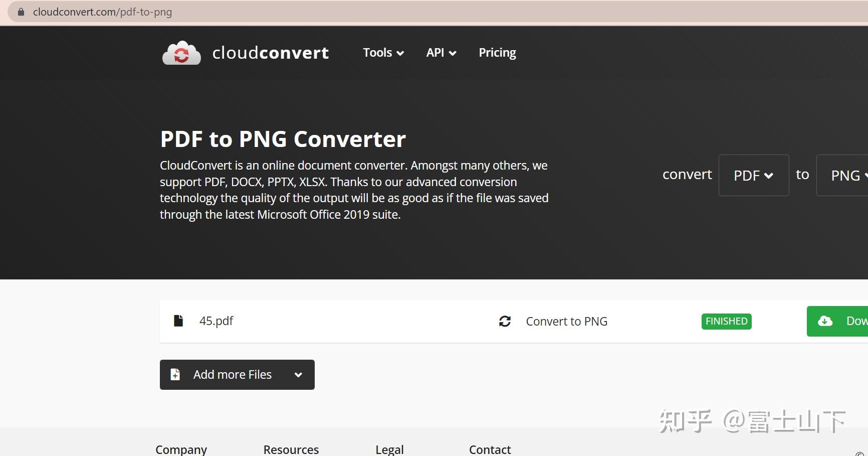Click the CloudConvert cloud logo icon
868x456 pixels.
(181, 53)
